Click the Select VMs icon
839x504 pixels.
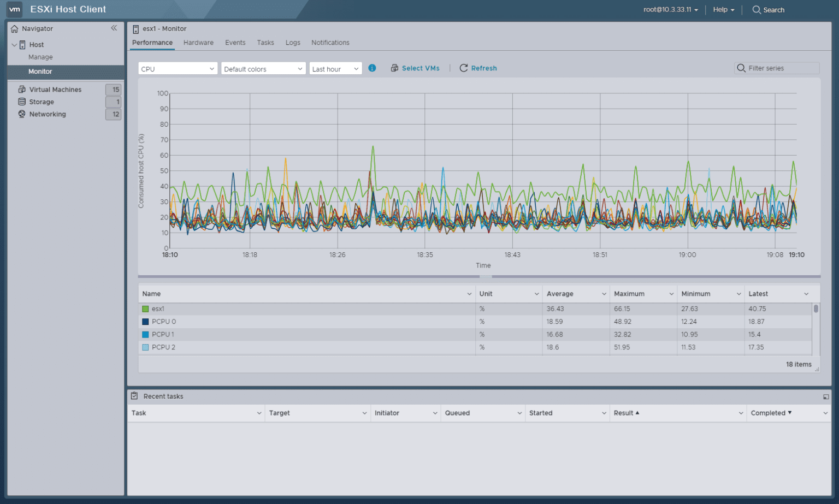[x=394, y=68]
